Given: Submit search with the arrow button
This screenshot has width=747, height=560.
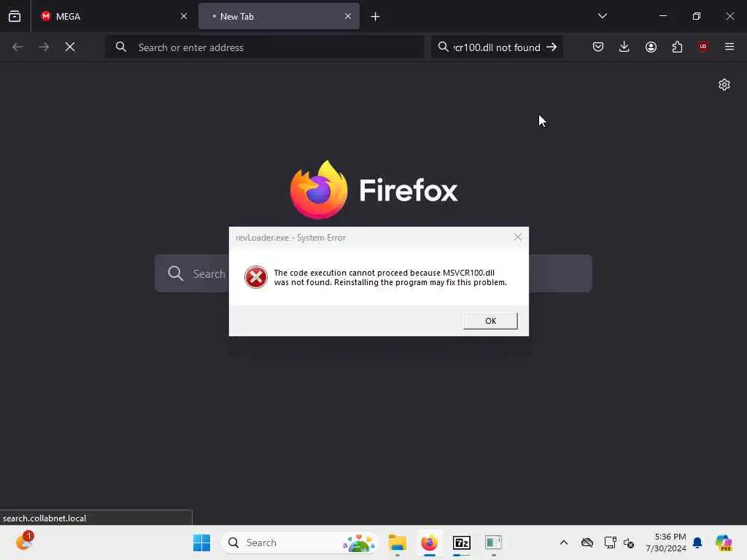Looking at the screenshot, I should click(x=551, y=47).
